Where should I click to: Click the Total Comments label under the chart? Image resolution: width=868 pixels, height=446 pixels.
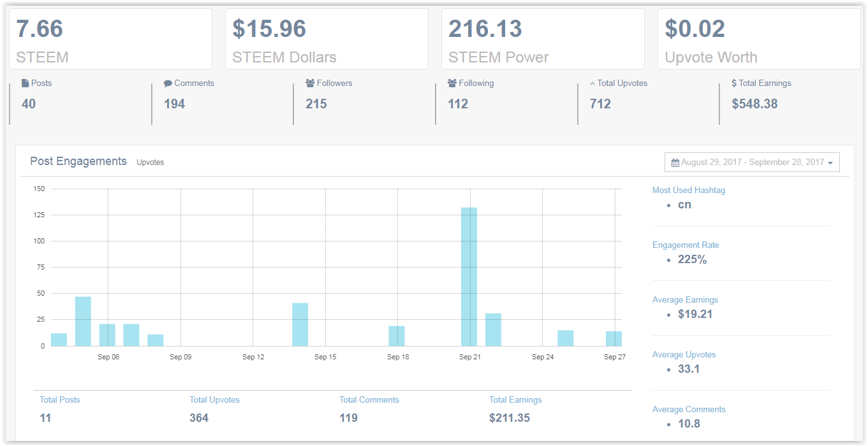[369, 399]
